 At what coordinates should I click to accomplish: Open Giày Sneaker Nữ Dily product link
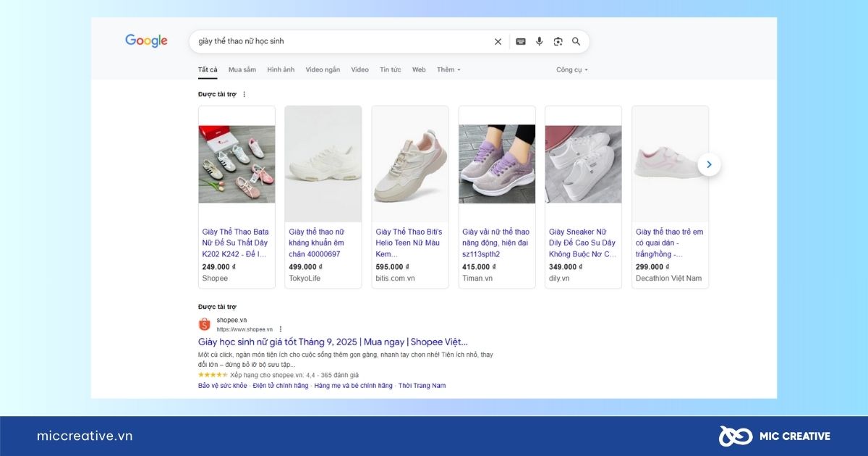583,242
